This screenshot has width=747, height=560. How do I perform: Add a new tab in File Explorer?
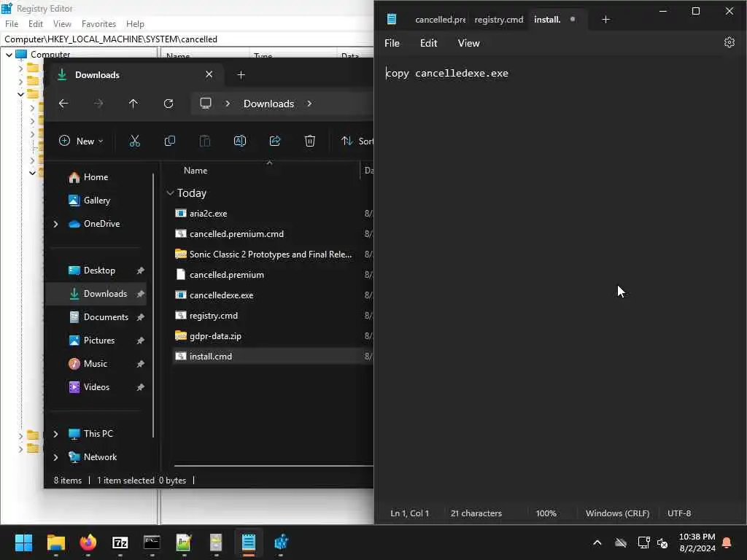point(241,75)
